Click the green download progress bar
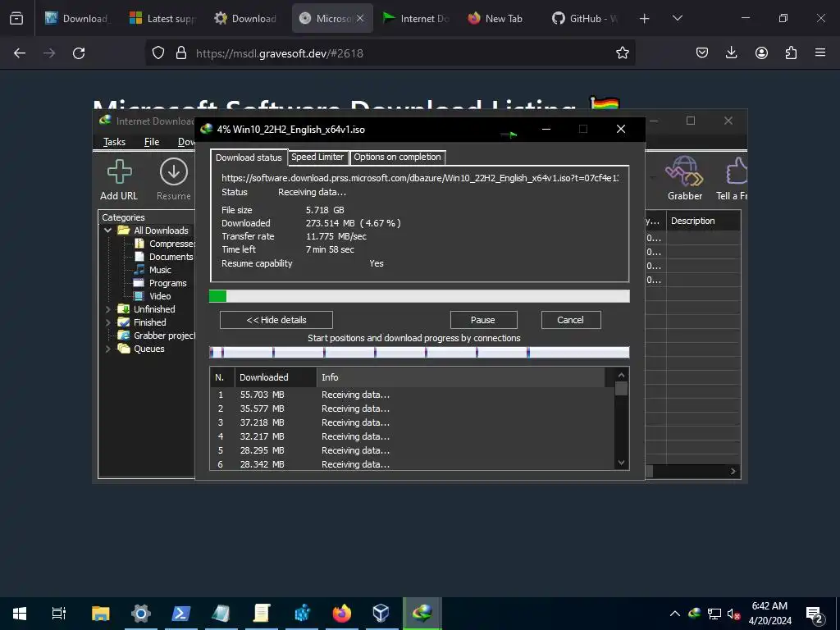Image resolution: width=840 pixels, height=630 pixels. pyautogui.click(x=419, y=296)
